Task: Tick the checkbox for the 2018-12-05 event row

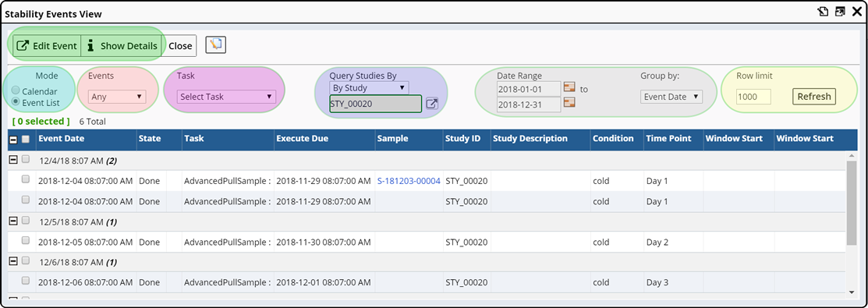Action: click(26, 241)
